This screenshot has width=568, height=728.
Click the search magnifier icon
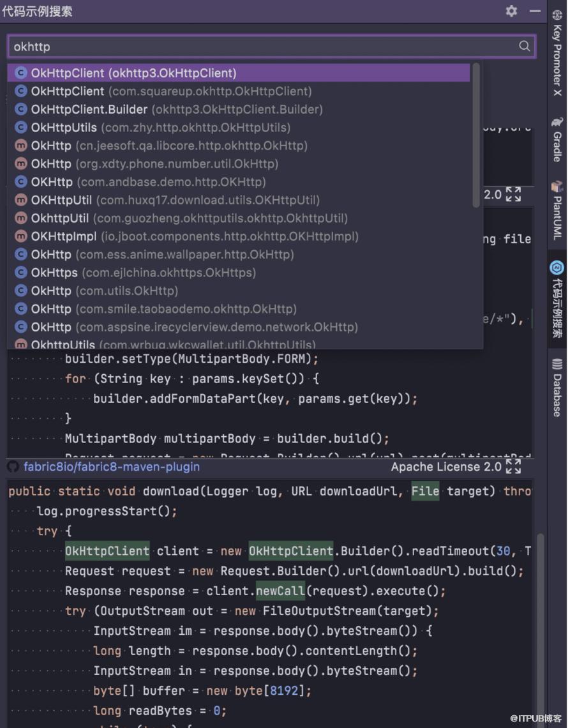[x=524, y=46]
